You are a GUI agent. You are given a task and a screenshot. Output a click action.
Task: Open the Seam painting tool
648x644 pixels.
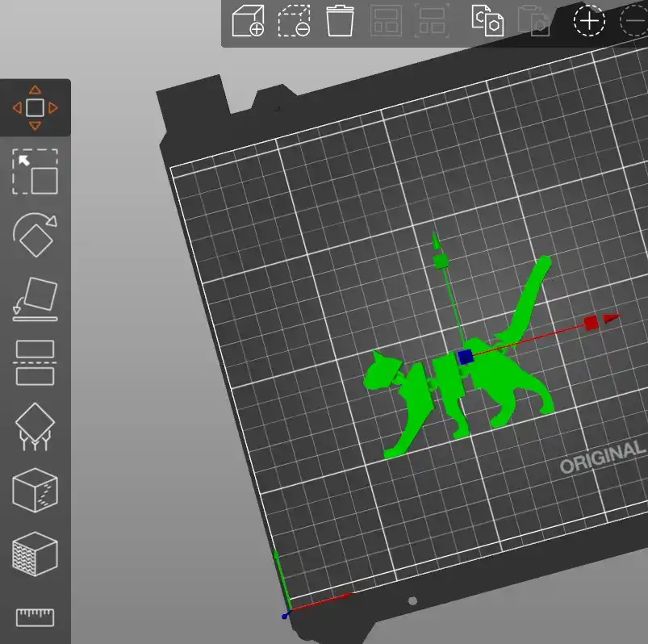coord(36,490)
